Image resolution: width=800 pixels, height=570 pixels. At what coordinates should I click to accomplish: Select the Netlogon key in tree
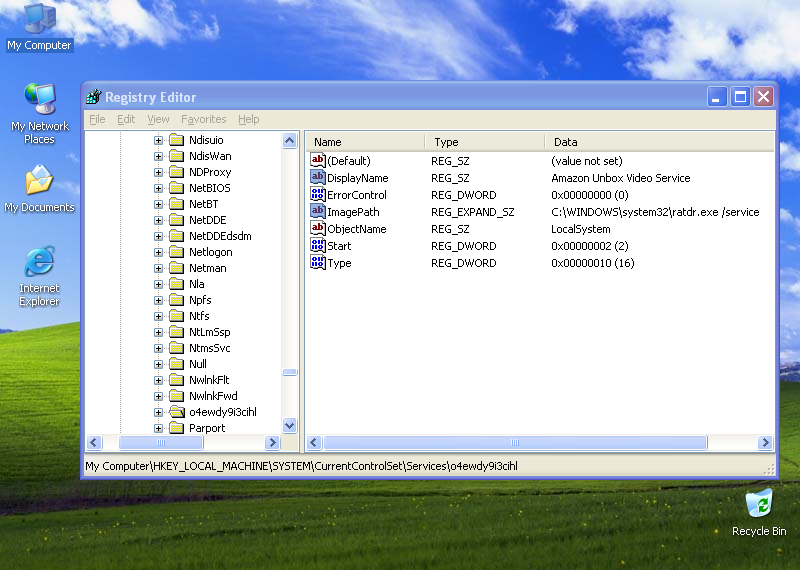pos(210,252)
